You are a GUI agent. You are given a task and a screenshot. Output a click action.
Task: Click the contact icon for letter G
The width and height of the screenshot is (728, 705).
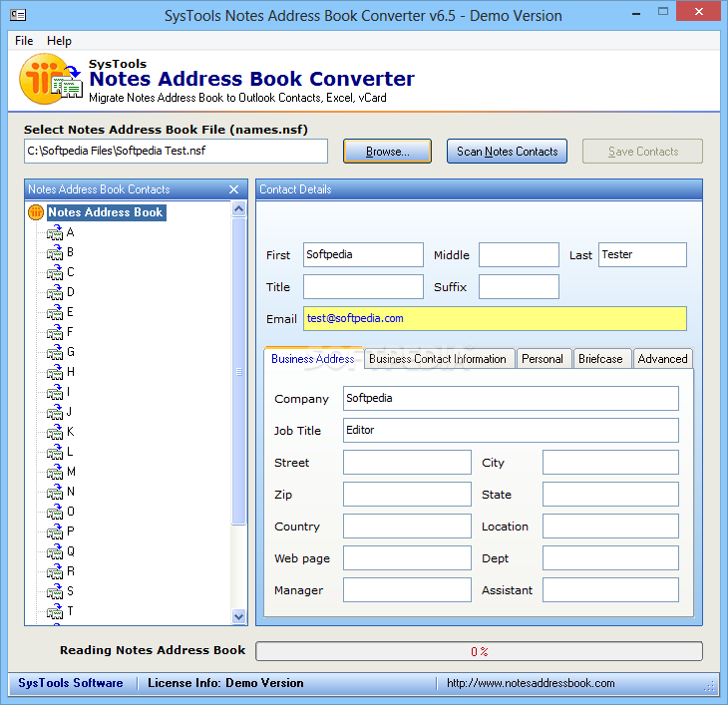pyautogui.click(x=55, y=352)
